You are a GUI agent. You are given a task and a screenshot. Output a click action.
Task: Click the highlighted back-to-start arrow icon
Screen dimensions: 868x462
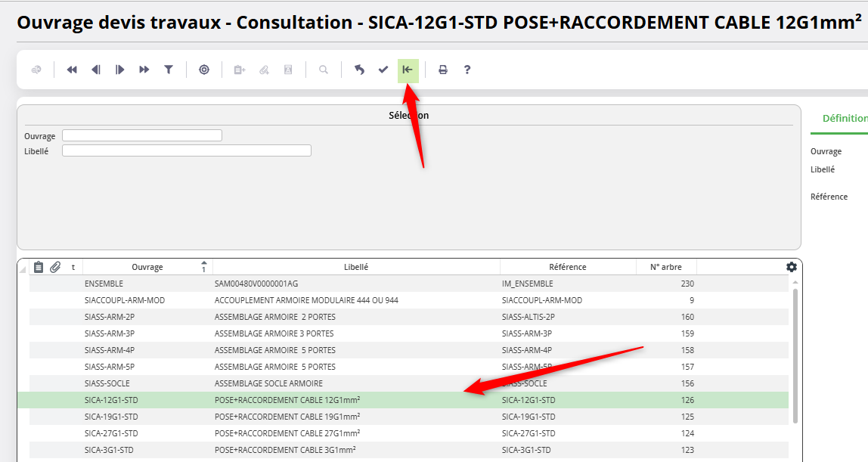pos(408,70)
